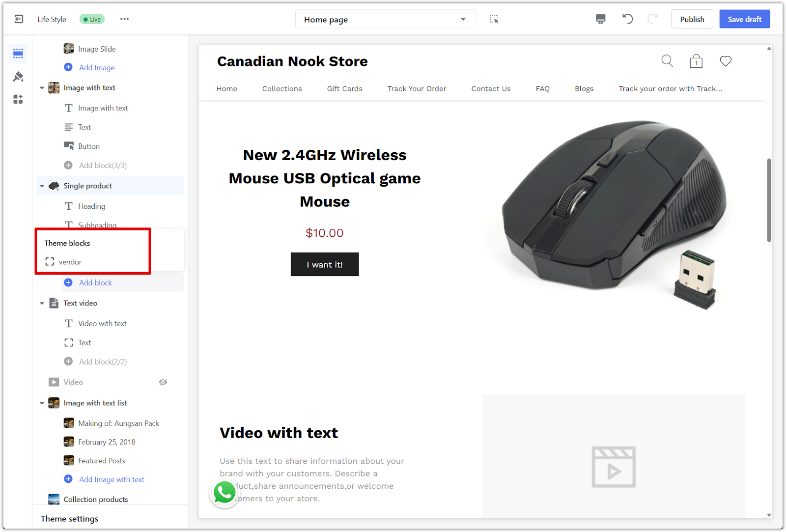
Task: Open the Home page template dropdown
Action: click(386, 19)
